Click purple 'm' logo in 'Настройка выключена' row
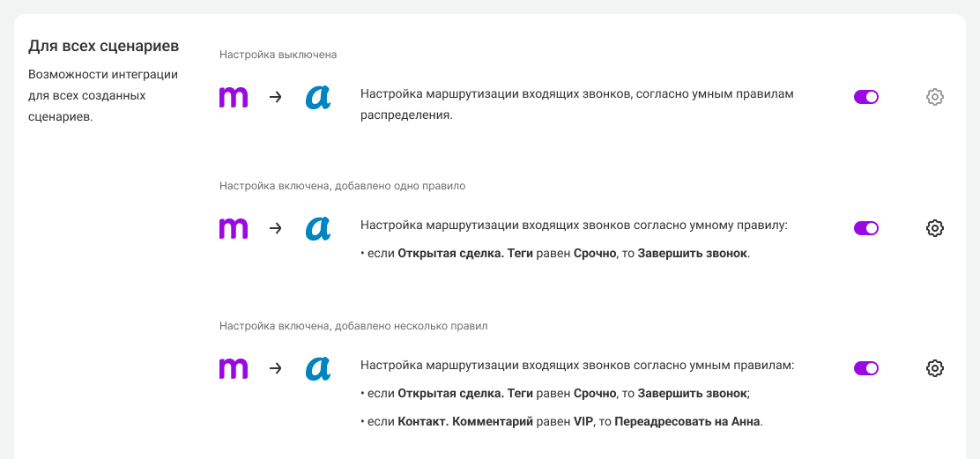Image resolution: width=980 pixels, height=459 pixels. [234, 98]
